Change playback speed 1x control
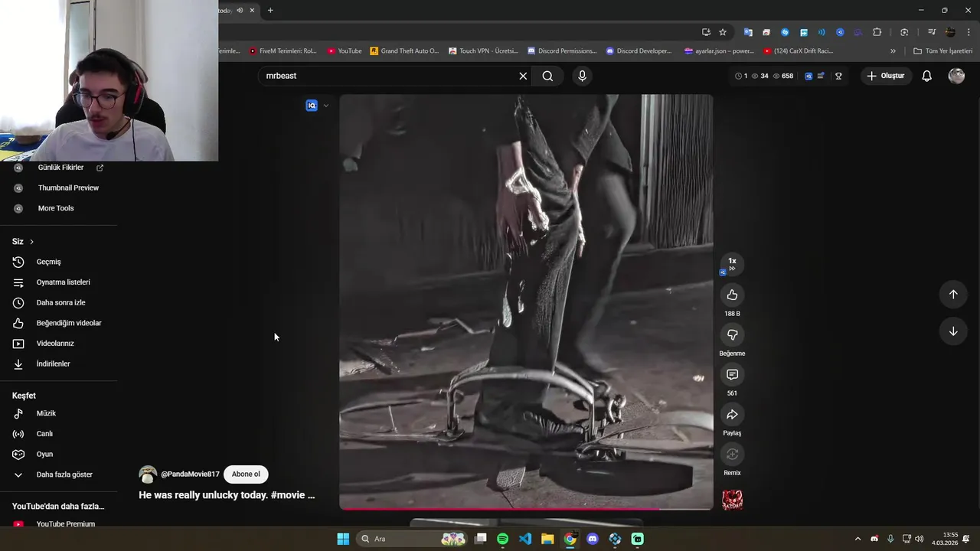This screenshot has width=980, height=551. pos(732,264)
